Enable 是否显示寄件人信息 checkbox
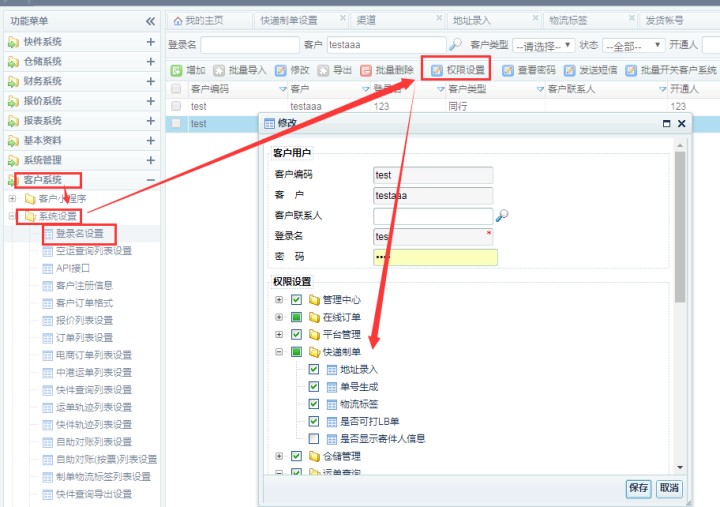The width and height of the screenshot is (720, 507). coord(314,439)
